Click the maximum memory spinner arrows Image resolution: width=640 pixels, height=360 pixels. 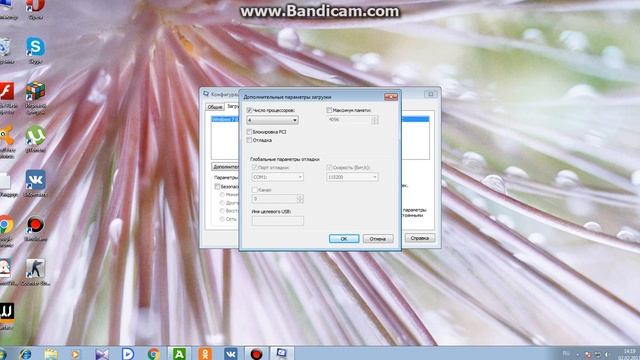click(375, 120)
